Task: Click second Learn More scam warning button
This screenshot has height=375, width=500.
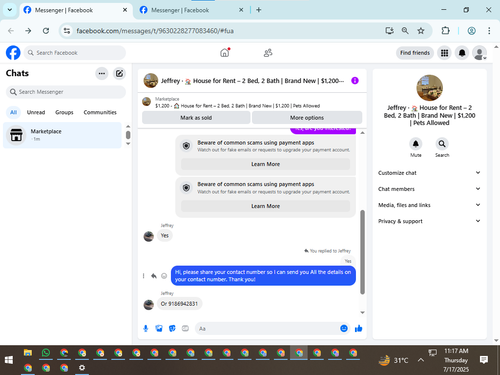Action: (265, 206)
